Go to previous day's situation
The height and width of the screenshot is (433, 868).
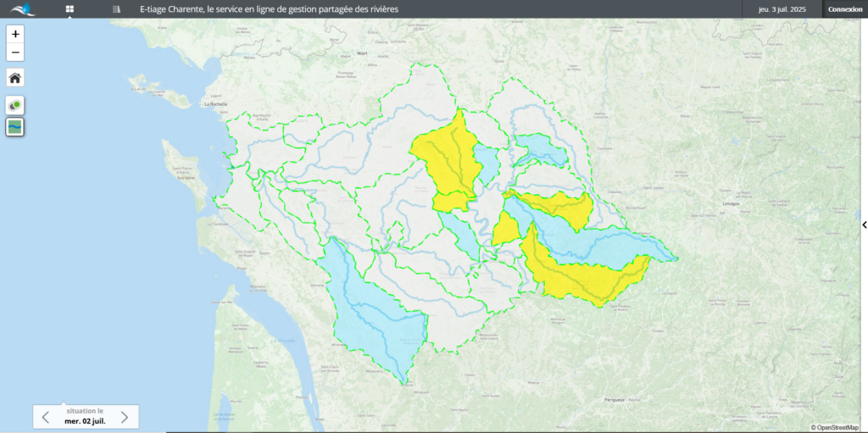click(x=46, y=417)
